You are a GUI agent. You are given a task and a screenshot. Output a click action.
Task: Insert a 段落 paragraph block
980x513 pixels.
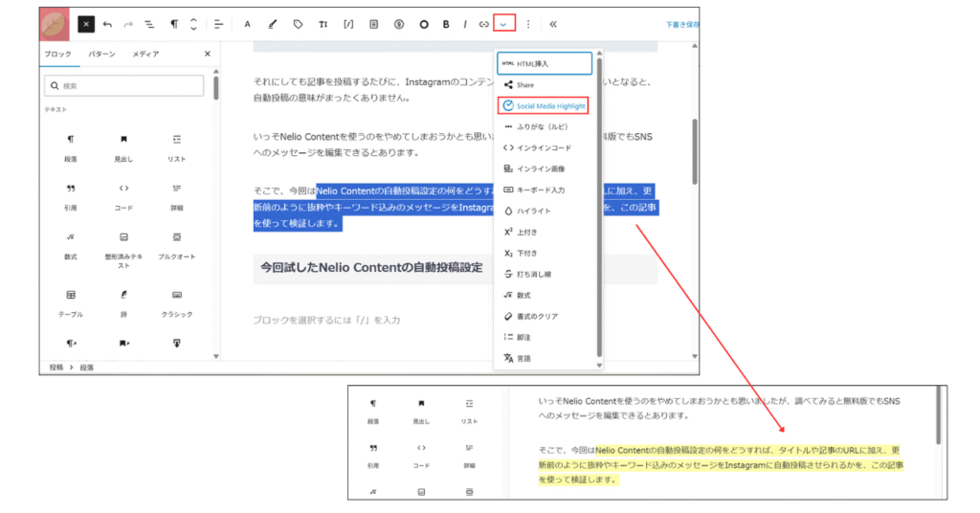tap(71, 148)
